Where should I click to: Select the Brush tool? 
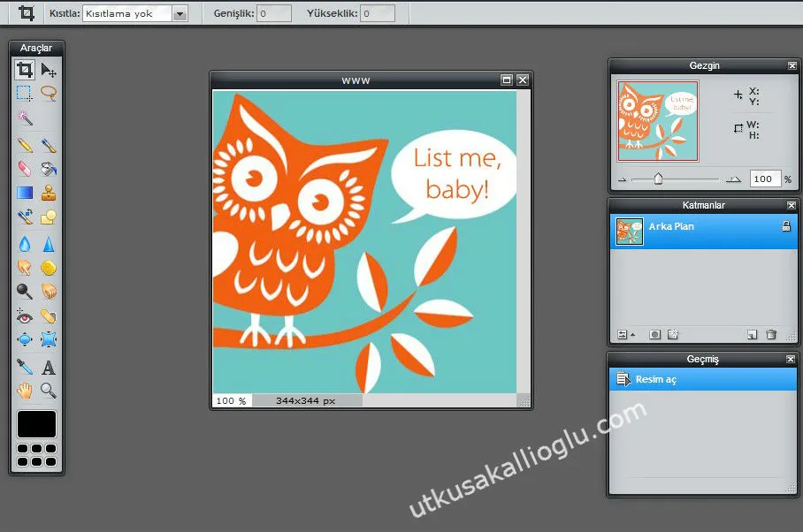49,146
